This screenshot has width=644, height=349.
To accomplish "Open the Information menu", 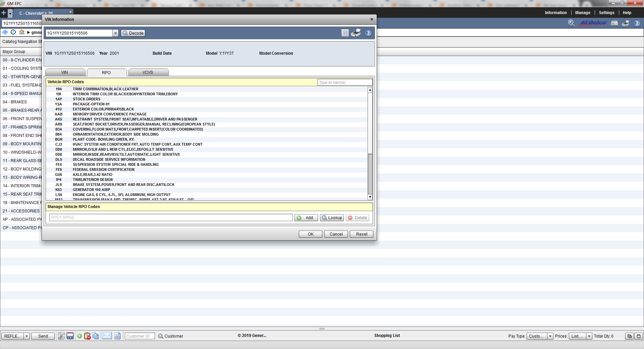I will coord(556,13).
